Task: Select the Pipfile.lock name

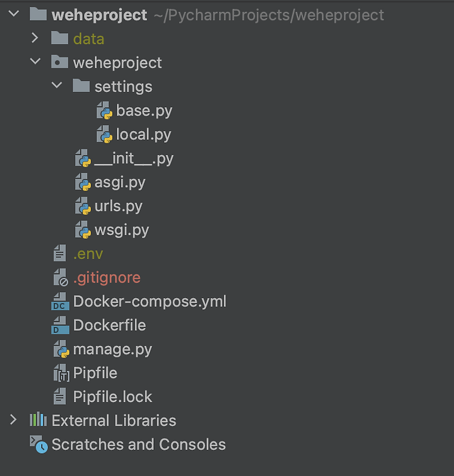Action: point(113,397)
